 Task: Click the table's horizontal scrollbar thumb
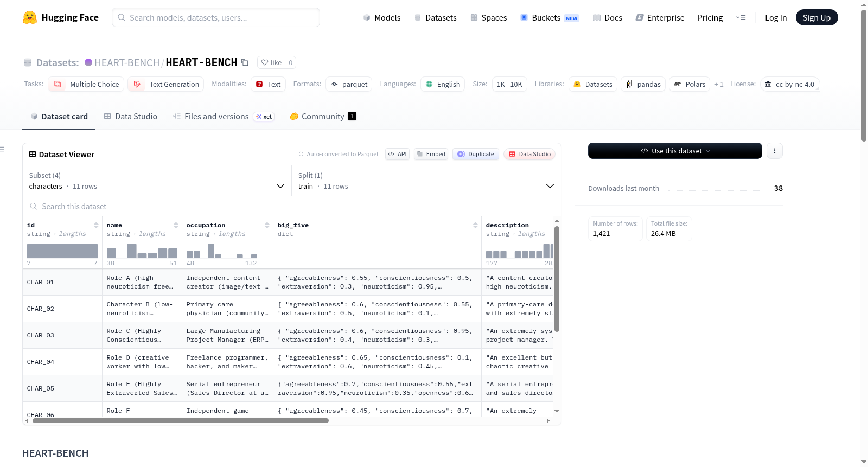click(181, 420)
